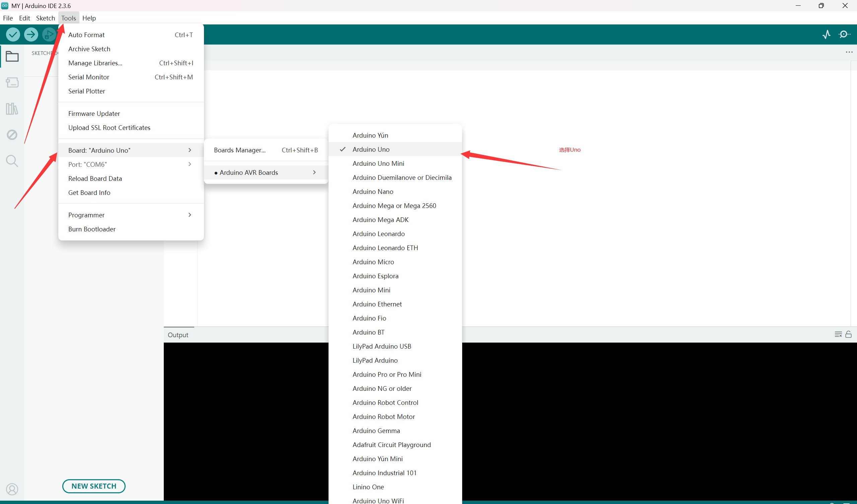The image size is (857, 504).
Task: Open Boards Manager... from the submenu
Action: [239, 150]
